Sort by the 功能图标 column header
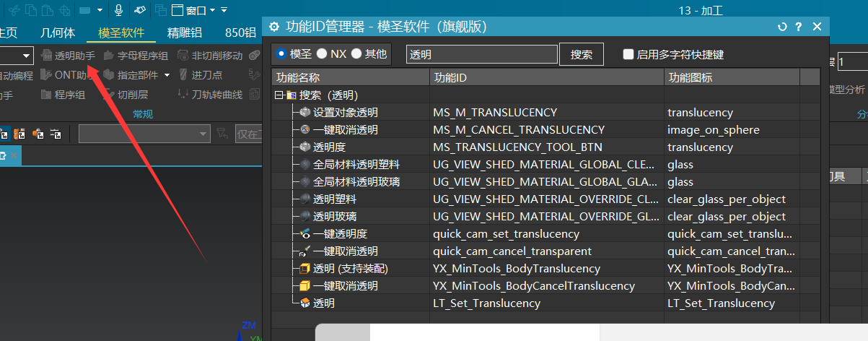The width and height of the screenshot is (868, 341). tap(732, 77)
